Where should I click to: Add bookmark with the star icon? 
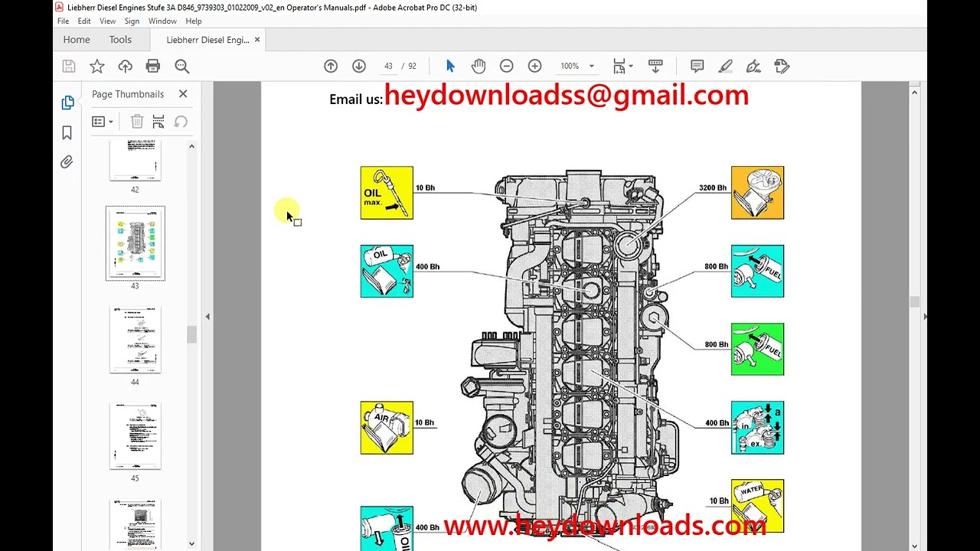(x=97, y=67)
